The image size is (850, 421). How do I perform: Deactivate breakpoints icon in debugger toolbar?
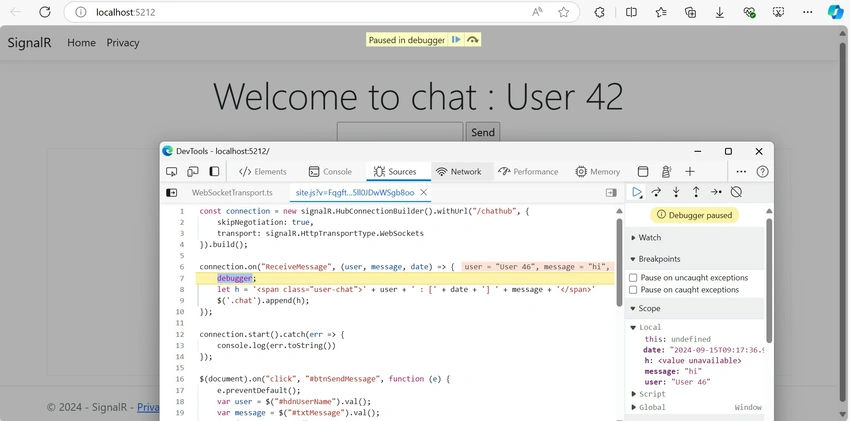pyautogui.click(x=736, y=192)
